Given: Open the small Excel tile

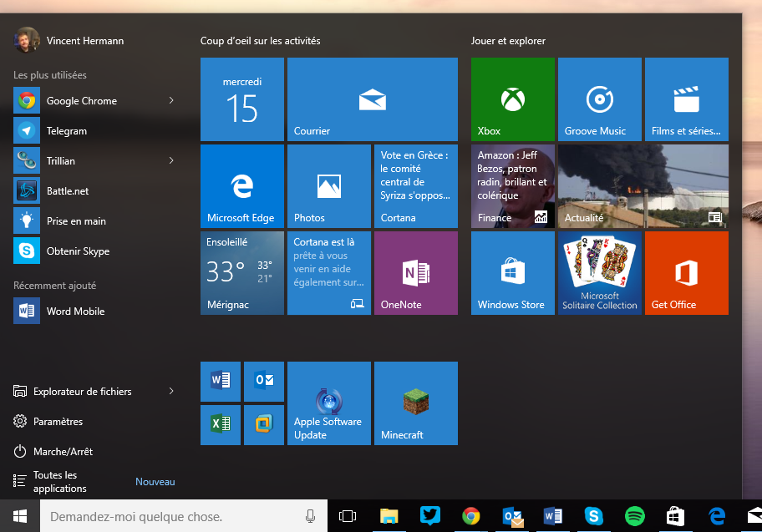Looking at the screenshot, I should coord(221,425).
